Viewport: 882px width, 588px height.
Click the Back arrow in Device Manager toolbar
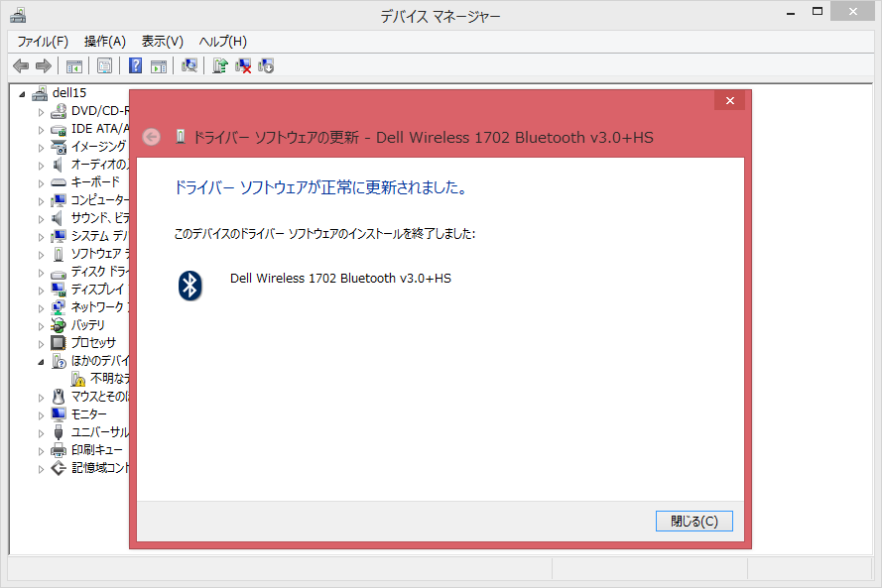coord(21,66)
